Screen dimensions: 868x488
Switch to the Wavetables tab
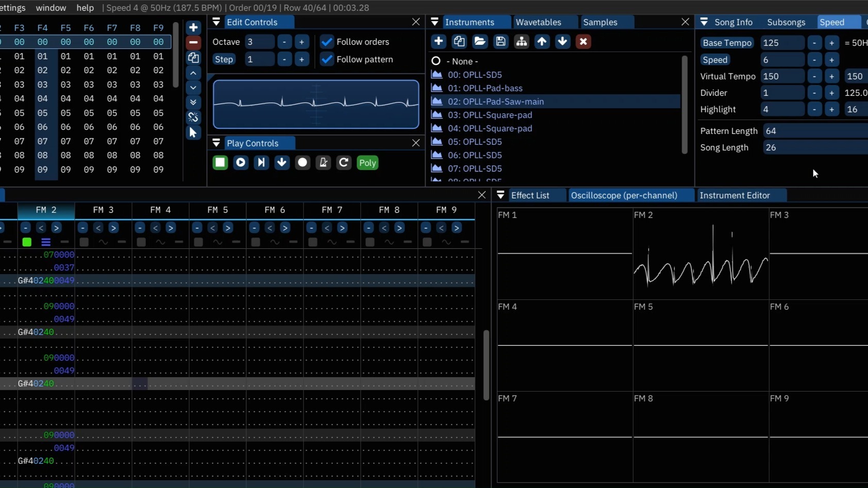[538, 22]
